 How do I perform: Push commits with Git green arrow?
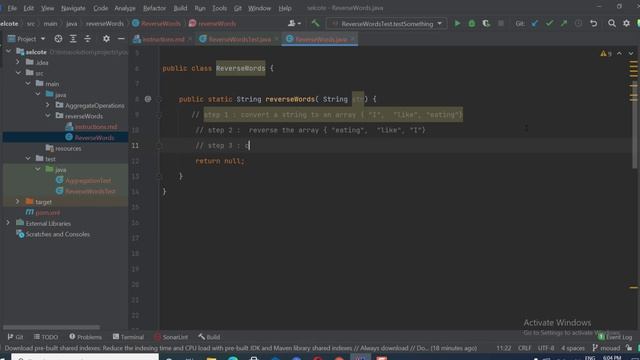564,24
